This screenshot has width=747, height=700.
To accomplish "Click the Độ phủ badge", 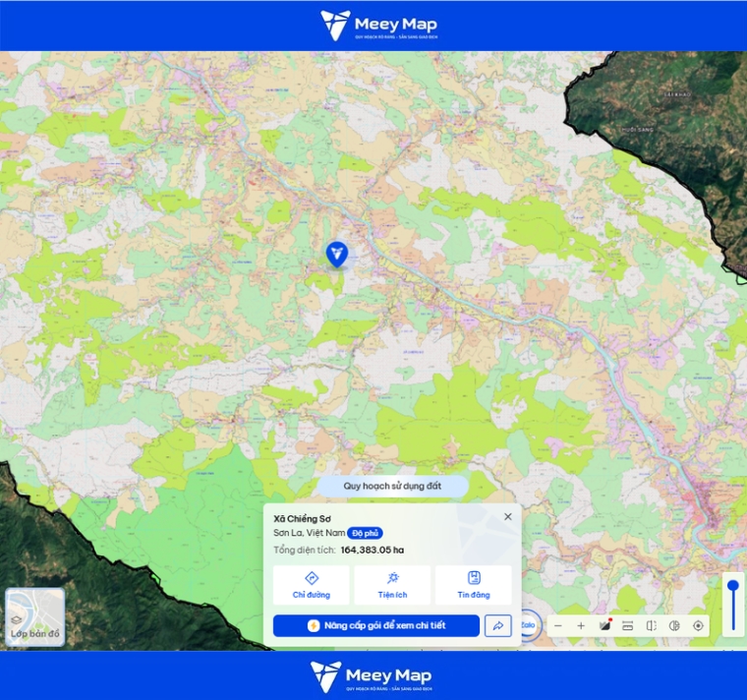I will [365, 533].
